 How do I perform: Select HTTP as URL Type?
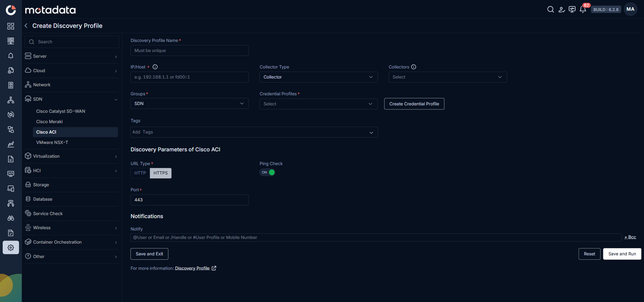pyautogui.click(x=140, y=173)
